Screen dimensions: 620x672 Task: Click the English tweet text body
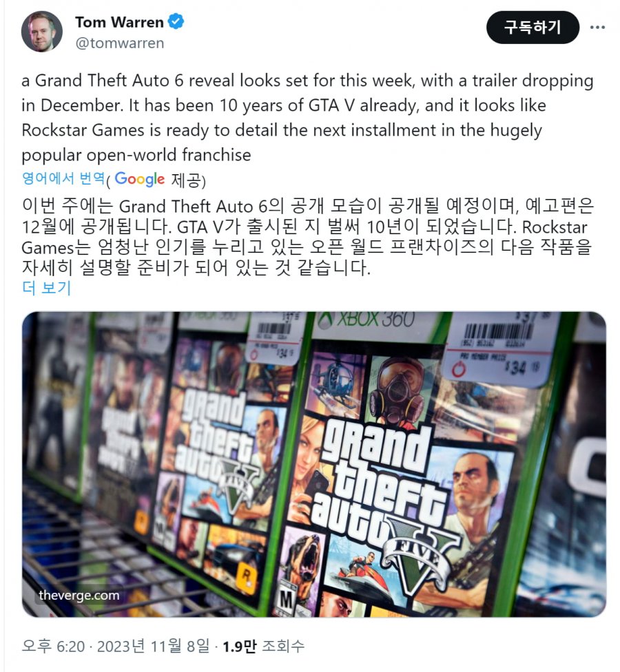[x=307, y=118]
